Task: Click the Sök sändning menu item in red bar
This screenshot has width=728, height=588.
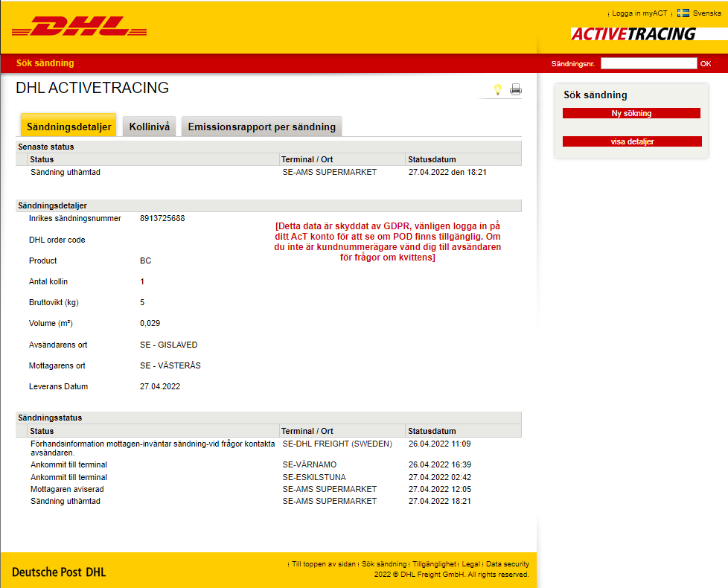Action: tap(45, 63)
